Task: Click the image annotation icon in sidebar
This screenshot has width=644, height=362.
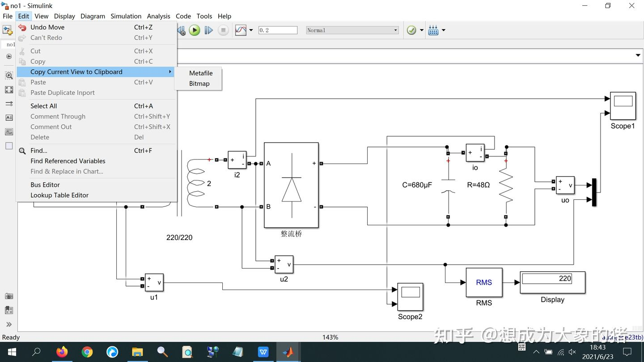Action: 8,131
